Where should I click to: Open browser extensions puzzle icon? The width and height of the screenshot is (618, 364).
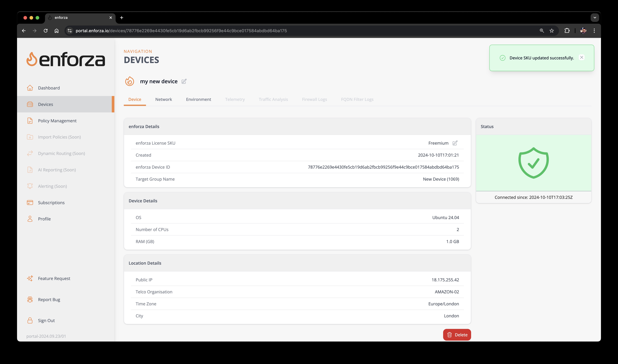tap(567, 31)
